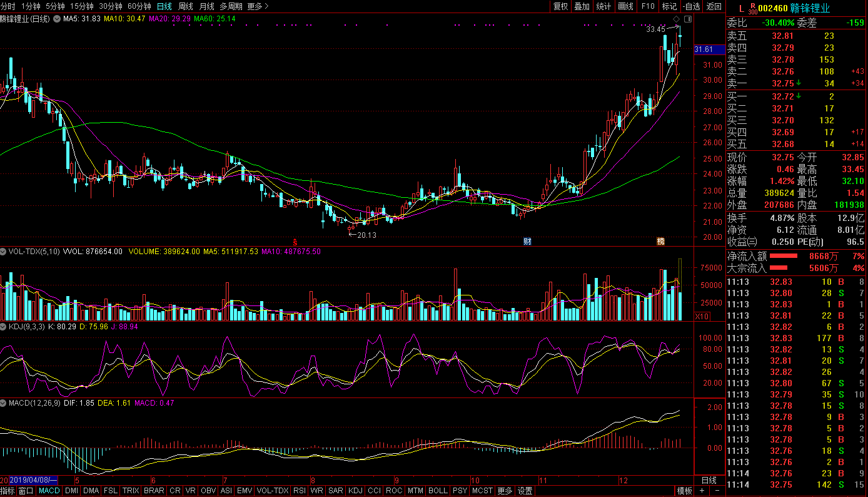868x497 pixels.
Task: Click the red S marker under the chart
Action: pos(295,241)
